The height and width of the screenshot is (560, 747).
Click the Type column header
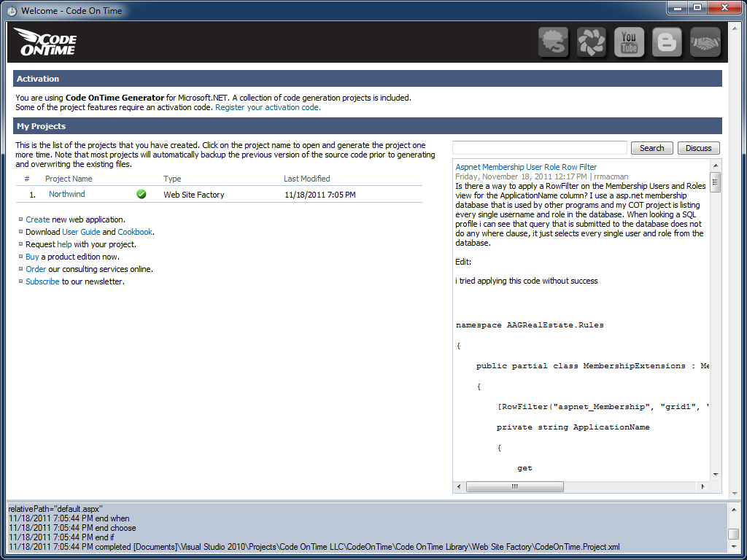[x=172, y=179]
